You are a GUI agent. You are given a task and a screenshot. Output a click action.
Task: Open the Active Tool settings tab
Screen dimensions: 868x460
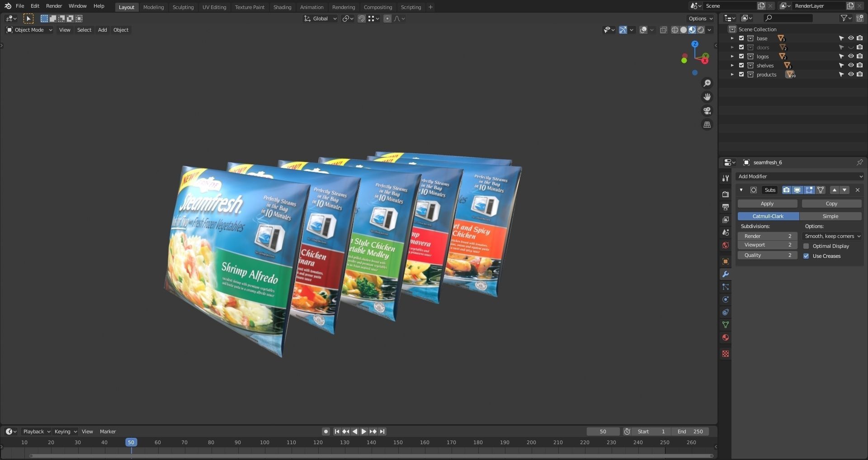726,178
